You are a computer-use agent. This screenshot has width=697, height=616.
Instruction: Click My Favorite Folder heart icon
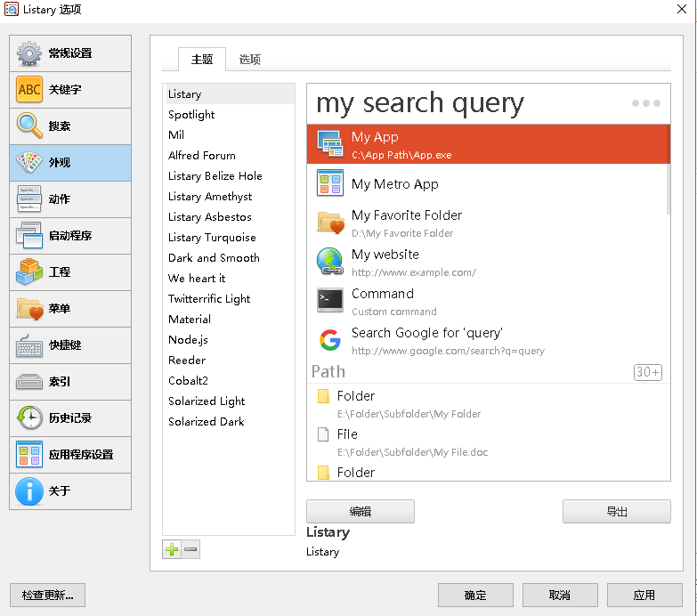pos(330,223)
